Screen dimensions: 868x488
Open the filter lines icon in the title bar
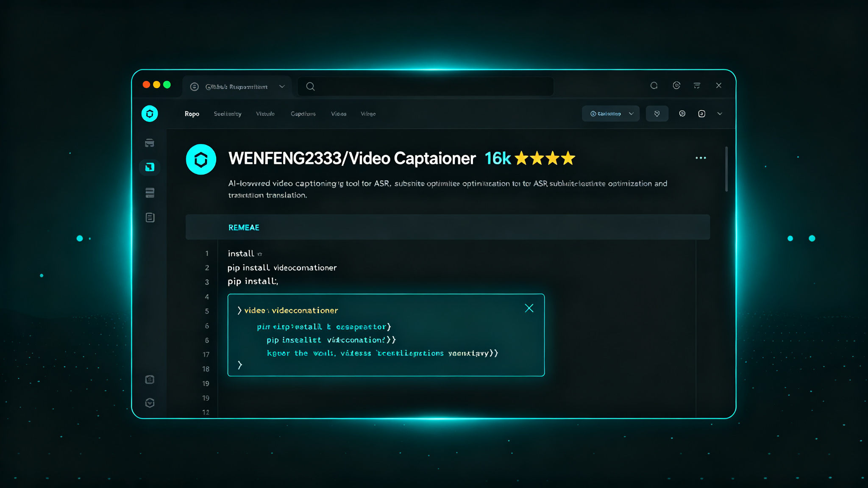pos(697,86)
